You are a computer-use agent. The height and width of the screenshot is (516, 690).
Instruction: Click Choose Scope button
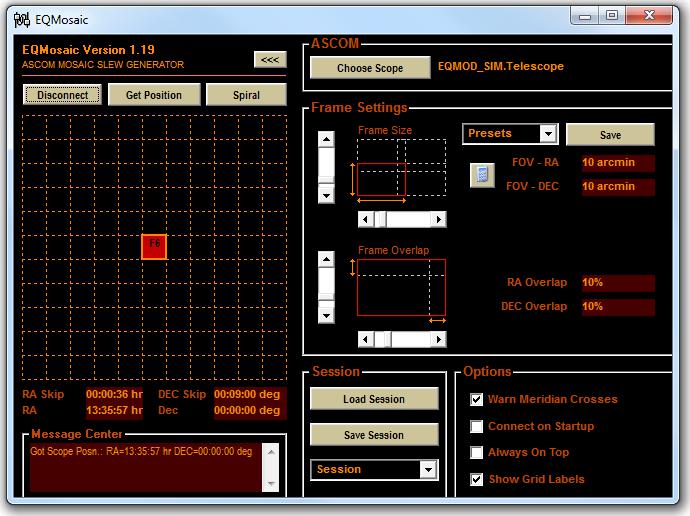point(370,68)
